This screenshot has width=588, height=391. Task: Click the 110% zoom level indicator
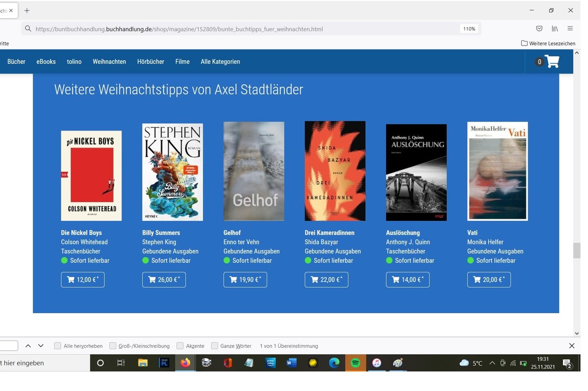pos(469,29)
